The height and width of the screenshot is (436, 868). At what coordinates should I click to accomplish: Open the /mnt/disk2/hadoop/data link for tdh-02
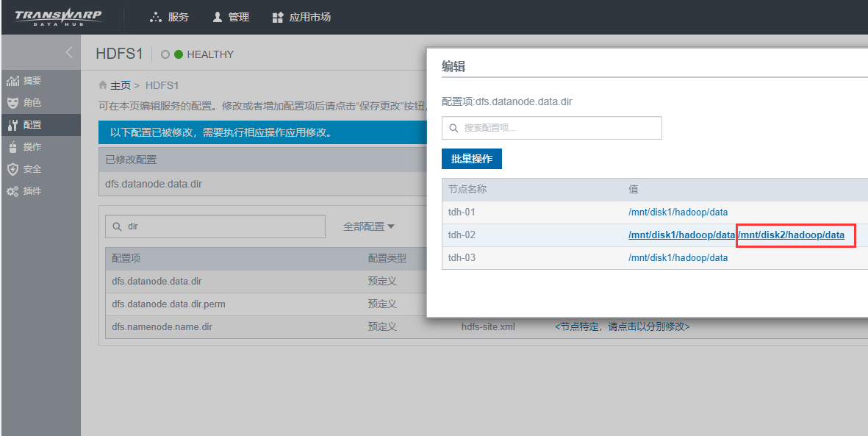pyautogui.click(x=792, y=235)
